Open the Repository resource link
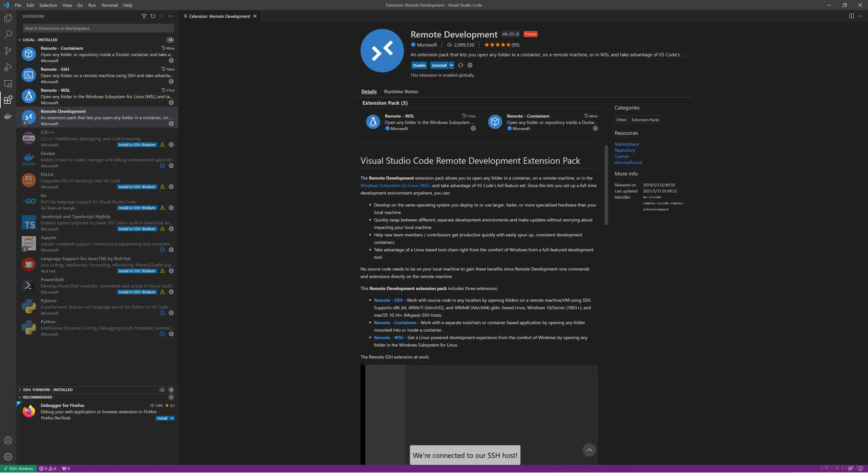This screenshot has height=473, width=868. click(x=624, y=150)
